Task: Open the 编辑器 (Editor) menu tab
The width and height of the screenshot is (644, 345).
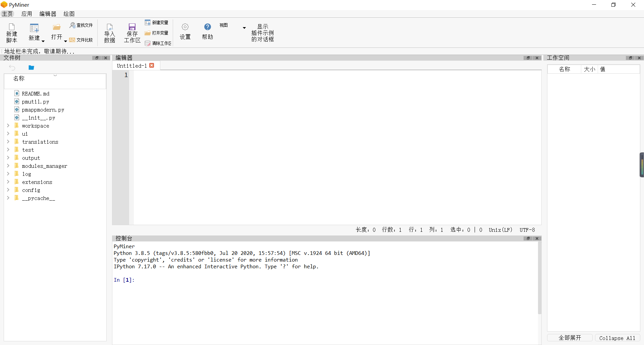Action: pos(48,14)
